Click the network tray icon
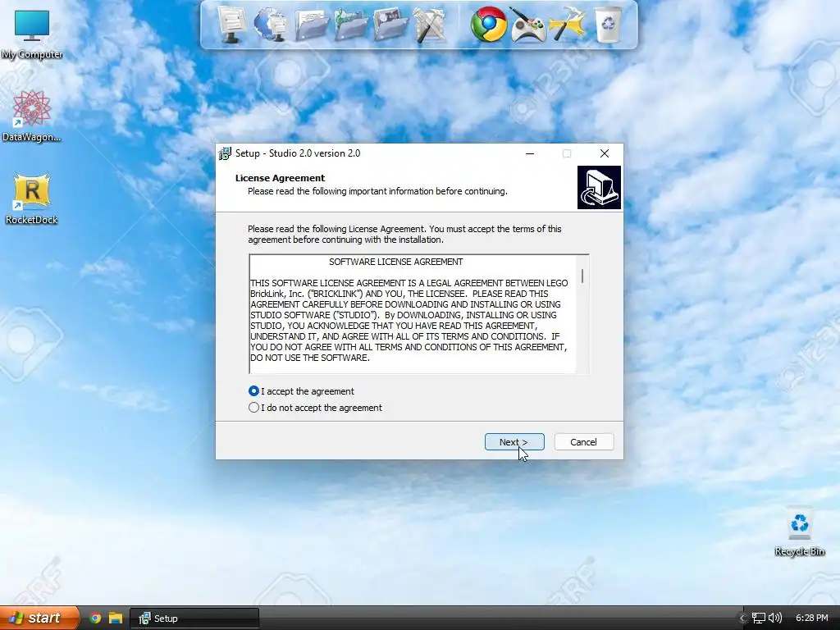Viewport: 840px width, 630px height. (x=758, y=618)
